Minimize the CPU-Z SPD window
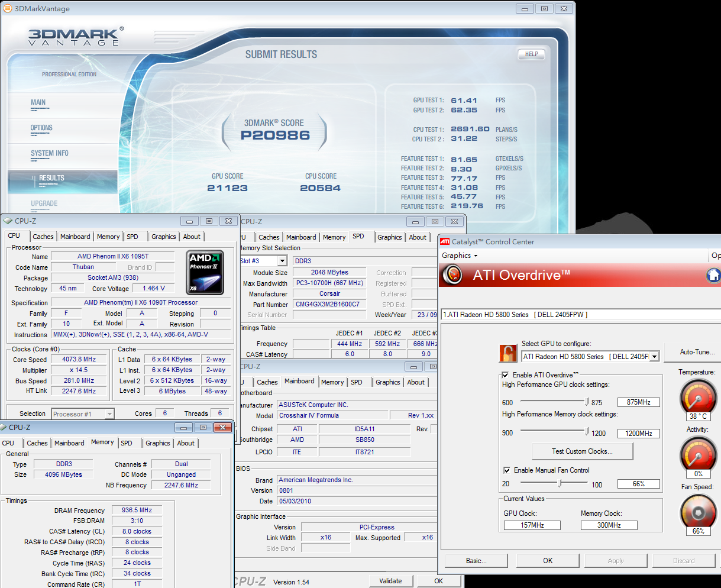The image size is (721, 588). pyautogui.click(x=416, y=221)
